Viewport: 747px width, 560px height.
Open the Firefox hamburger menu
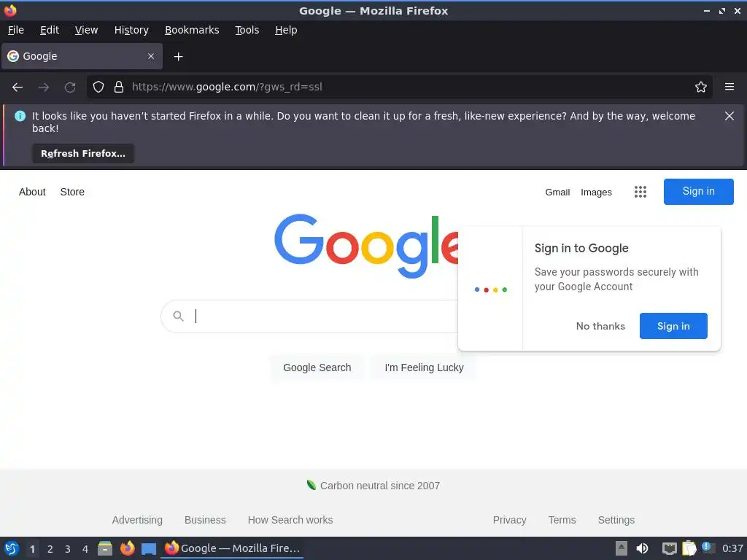coord(729,87)
